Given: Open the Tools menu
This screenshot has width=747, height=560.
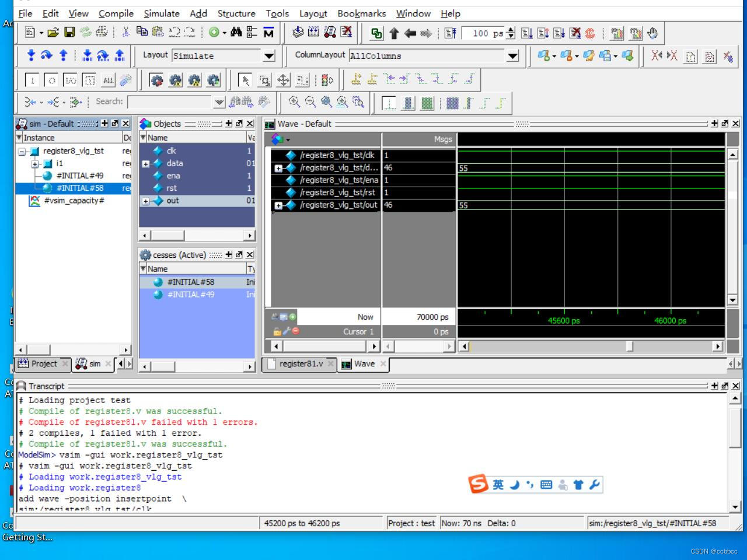Looking at the screenshot, I should click(x=277, y=13).
